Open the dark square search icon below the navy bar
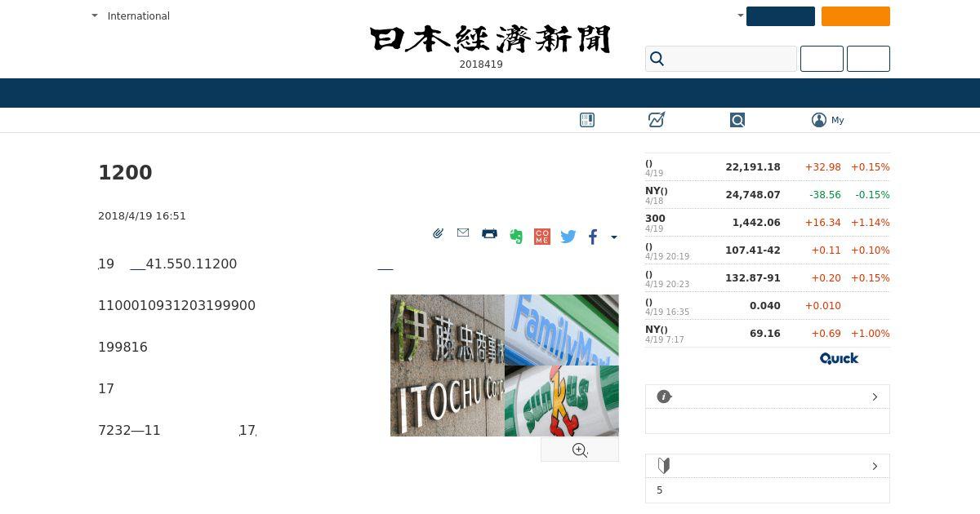 click(737, 120)
